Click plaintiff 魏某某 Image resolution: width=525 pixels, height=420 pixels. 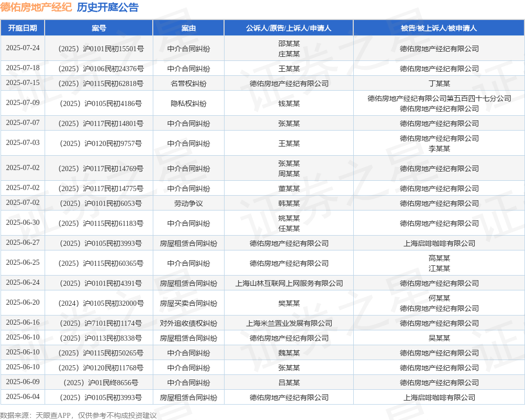tap(289, 353)
